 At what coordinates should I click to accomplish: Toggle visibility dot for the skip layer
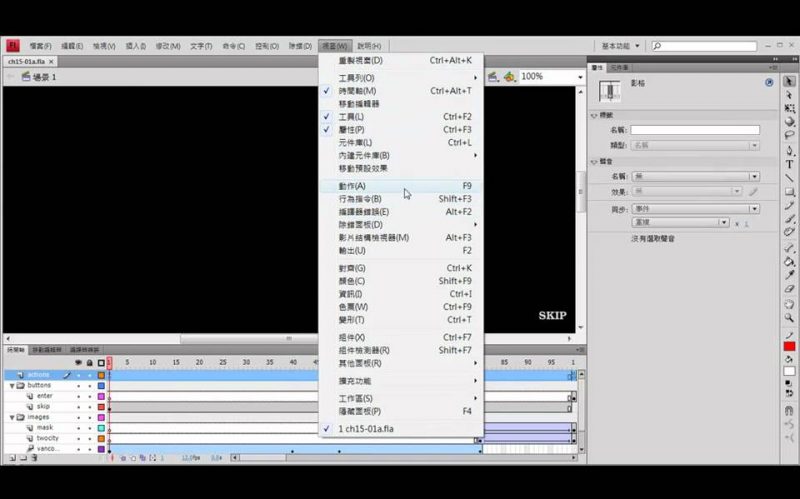[79, 407]
